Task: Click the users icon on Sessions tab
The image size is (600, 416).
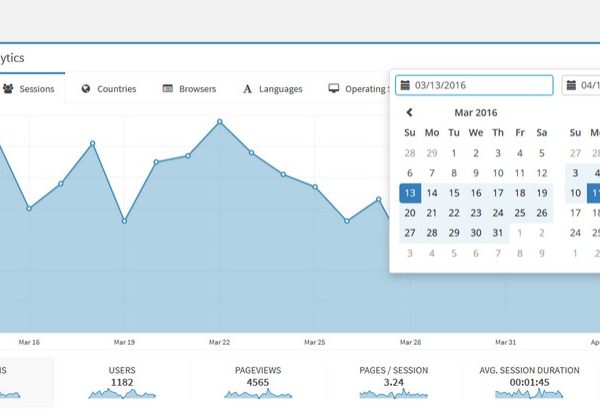Action: pos(8,89)
